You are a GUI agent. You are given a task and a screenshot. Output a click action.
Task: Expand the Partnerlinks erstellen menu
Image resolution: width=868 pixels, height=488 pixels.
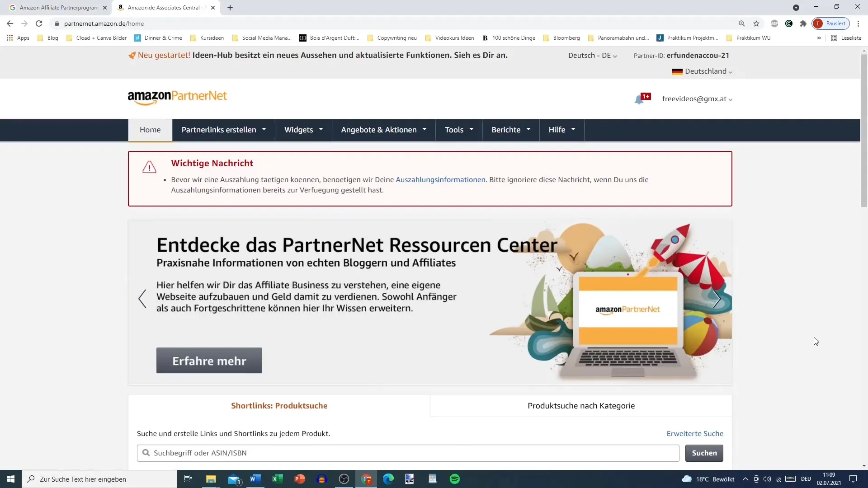coord(224,130)
